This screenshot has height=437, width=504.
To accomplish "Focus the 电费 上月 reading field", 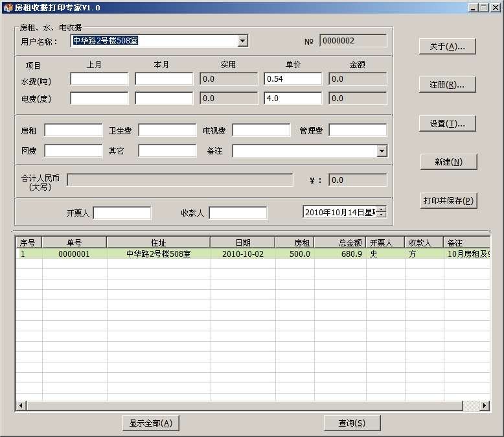I will 99,99.
